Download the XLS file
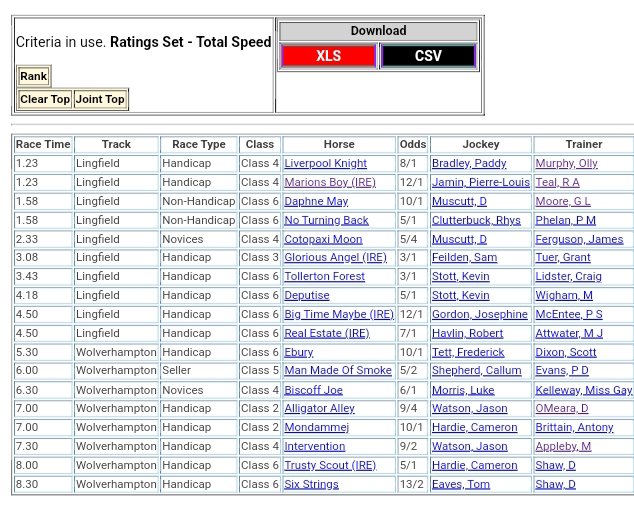This screenshot has height=507, width=634. tap(328, 56)
